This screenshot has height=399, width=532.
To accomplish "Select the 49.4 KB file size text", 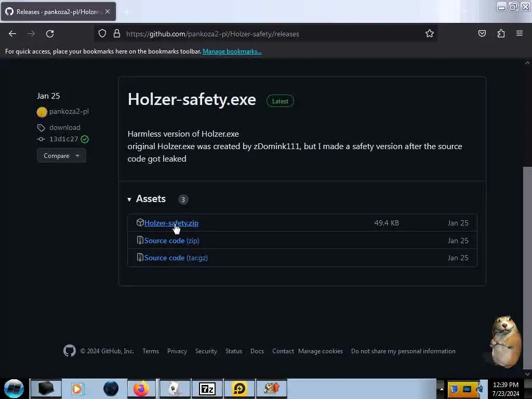I will tap(387, 223).
